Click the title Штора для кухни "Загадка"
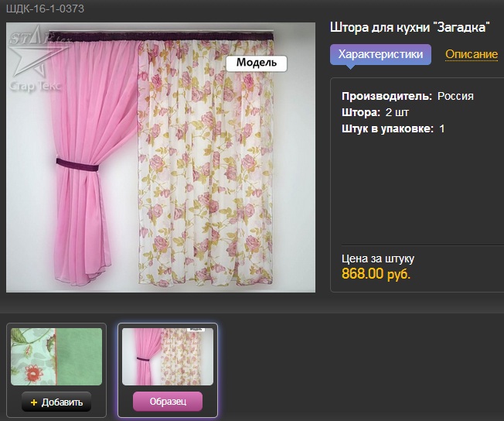This screenshot has height=421, width=504. [x=410, y=27]
